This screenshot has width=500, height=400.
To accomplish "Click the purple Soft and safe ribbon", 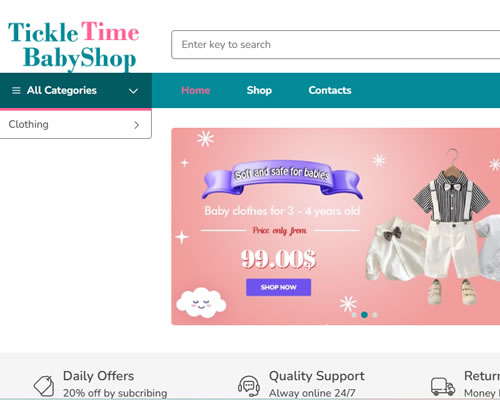I will point(282,179).
